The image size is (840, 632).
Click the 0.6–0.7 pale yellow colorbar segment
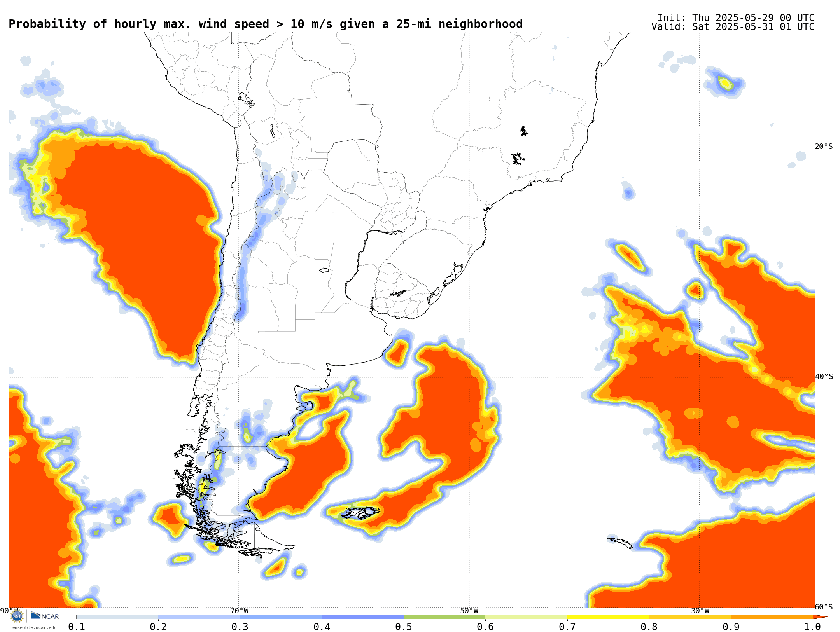pyautogui.click(x=527, y=617)
